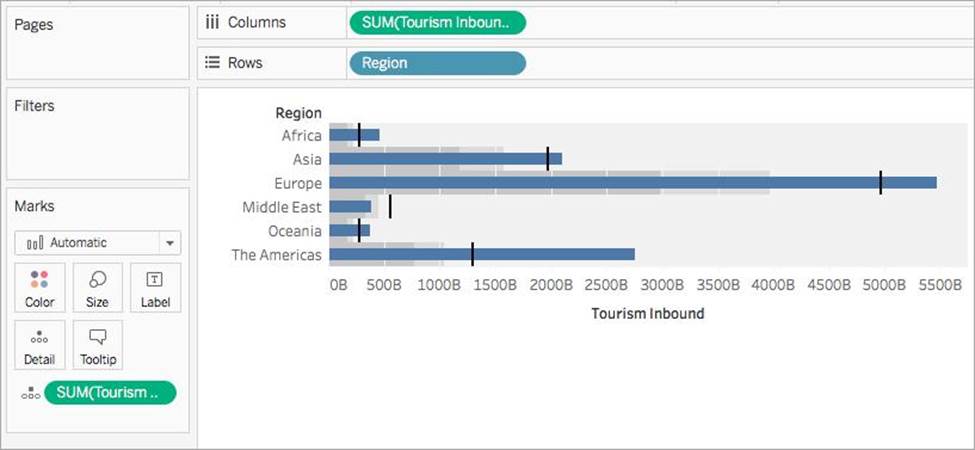The width and height of the screenshot is (975, 450).
Task: Select the Region pill on Rows shelf
Action: pyautogui.click(x=436, y=62)
